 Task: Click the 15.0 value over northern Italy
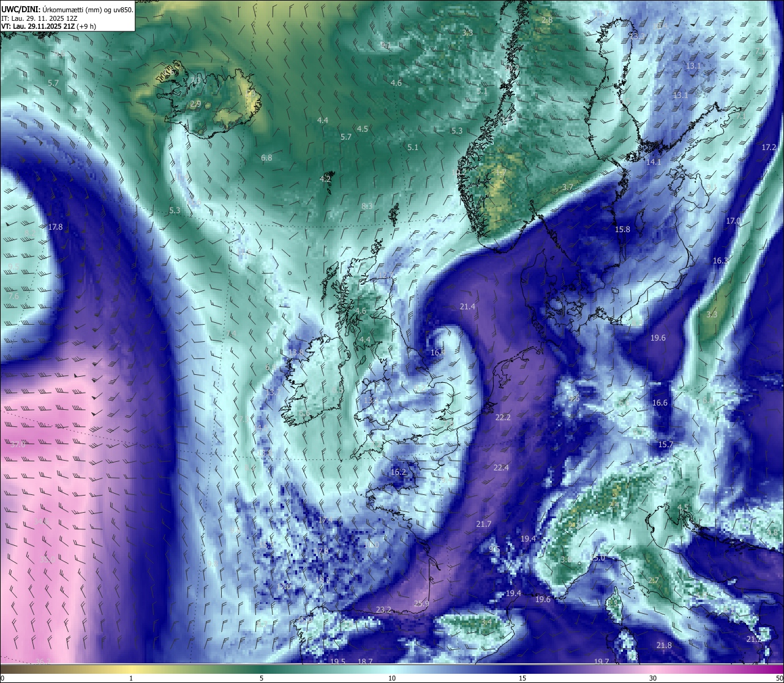tap(598, 558)
